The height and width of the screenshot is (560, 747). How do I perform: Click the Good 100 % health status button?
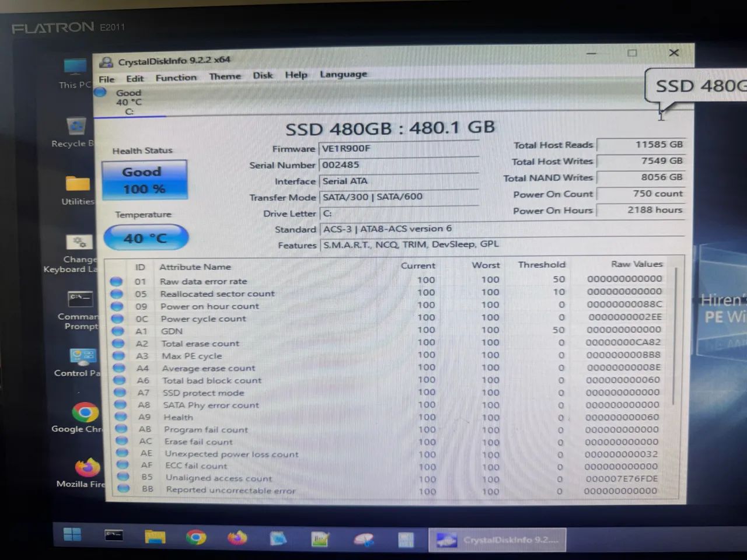[144, 180]
